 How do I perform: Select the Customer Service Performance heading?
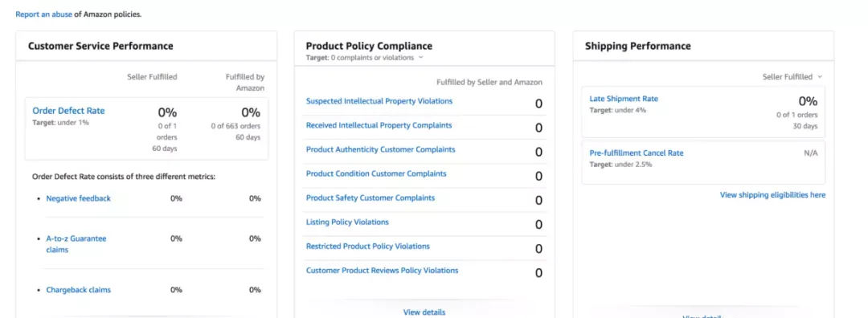[100, 46]
